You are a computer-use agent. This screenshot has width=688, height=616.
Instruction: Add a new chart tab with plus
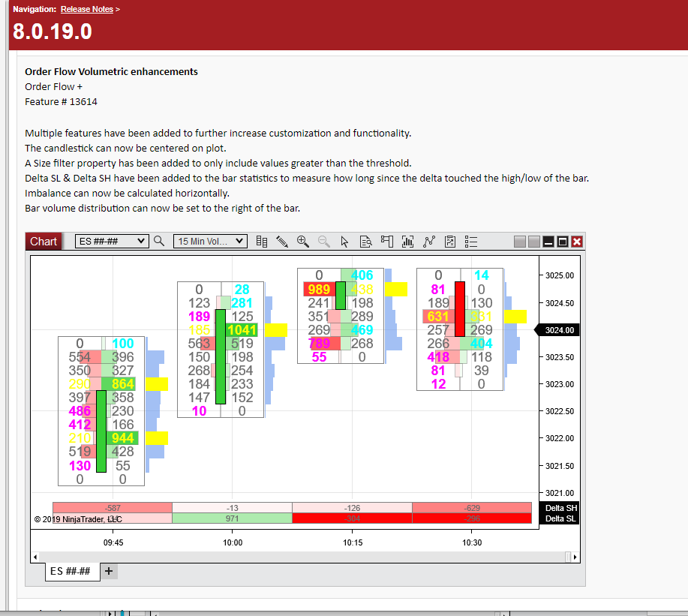point(109,571)
